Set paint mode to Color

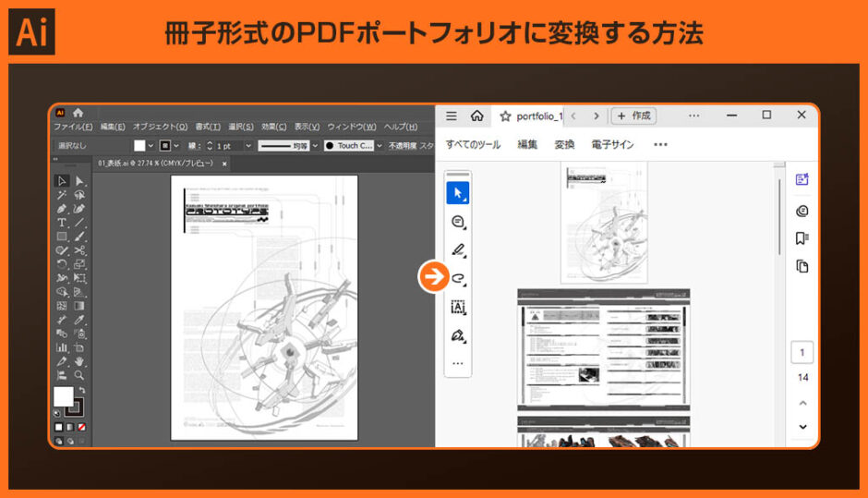point(59,427)
